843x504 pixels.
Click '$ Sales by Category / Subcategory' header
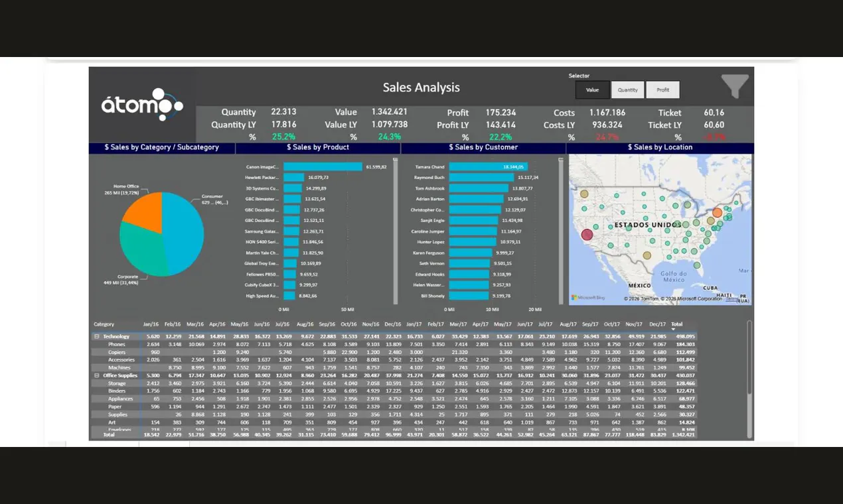point(162,147)
